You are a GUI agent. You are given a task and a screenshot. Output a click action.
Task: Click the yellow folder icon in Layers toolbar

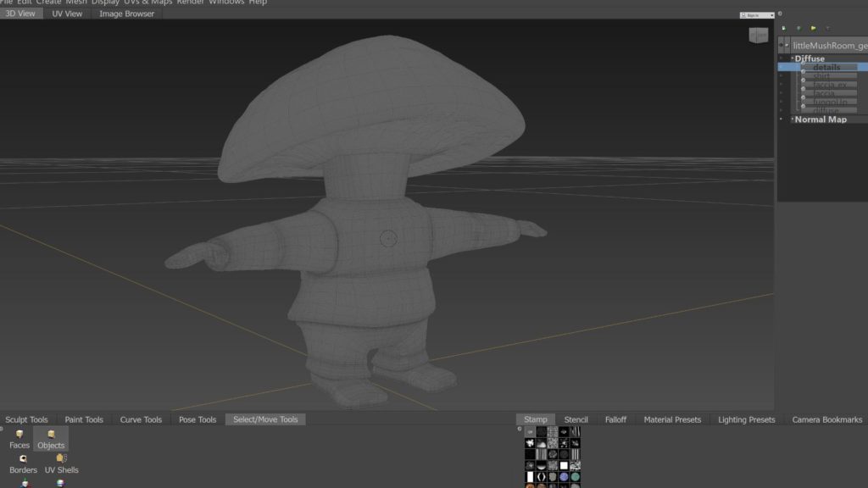[813, 28]
